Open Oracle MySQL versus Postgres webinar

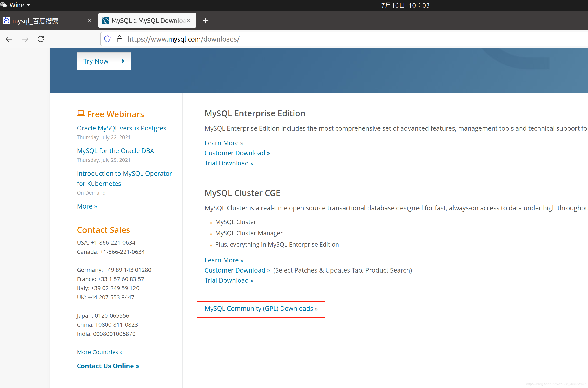click(121, 128)
